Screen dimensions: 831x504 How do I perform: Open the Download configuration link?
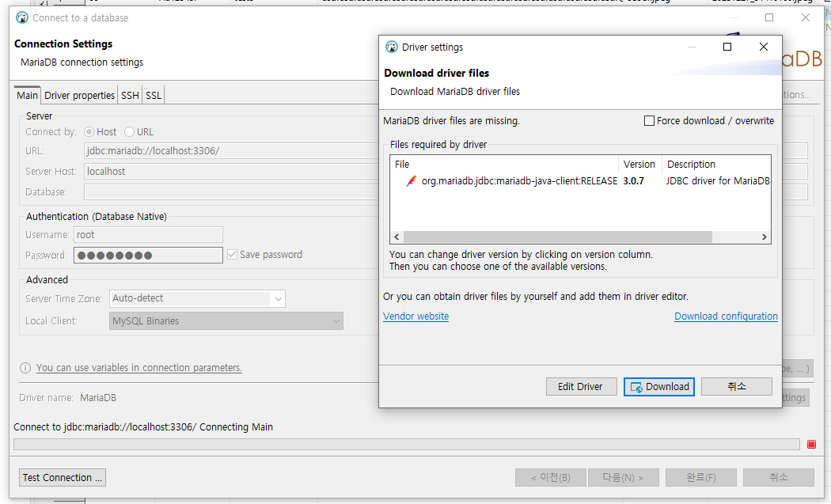[x=726, y=316]
